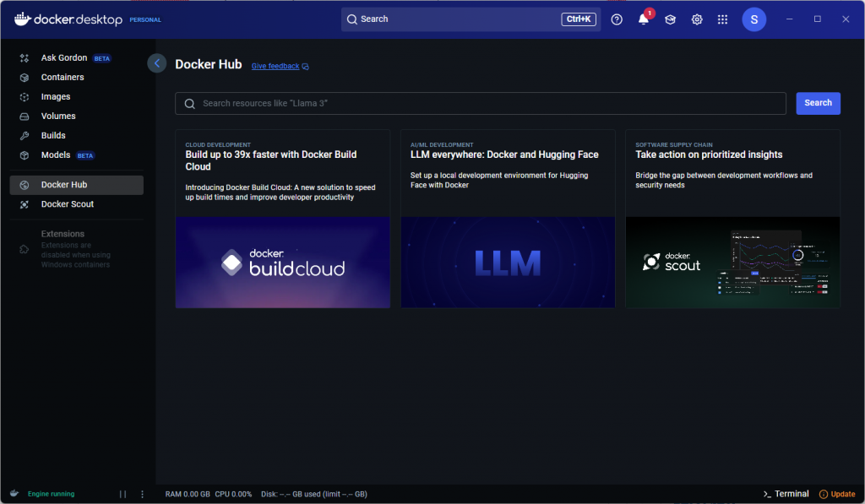Viewport: 865px width, 504px height.
Task: Click 'Take action on prioritized insights' title
Action: coord(709,154)
